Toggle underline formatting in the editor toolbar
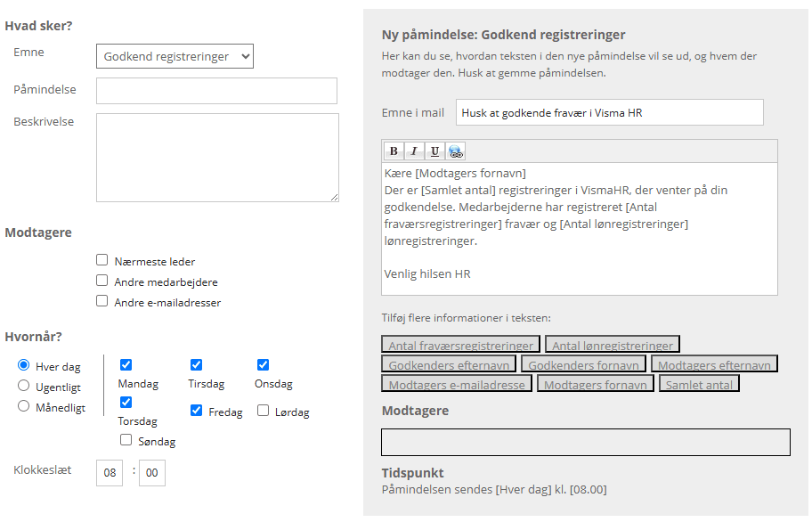812x522 pixels. pyautogui.click(x=434, y=151)
